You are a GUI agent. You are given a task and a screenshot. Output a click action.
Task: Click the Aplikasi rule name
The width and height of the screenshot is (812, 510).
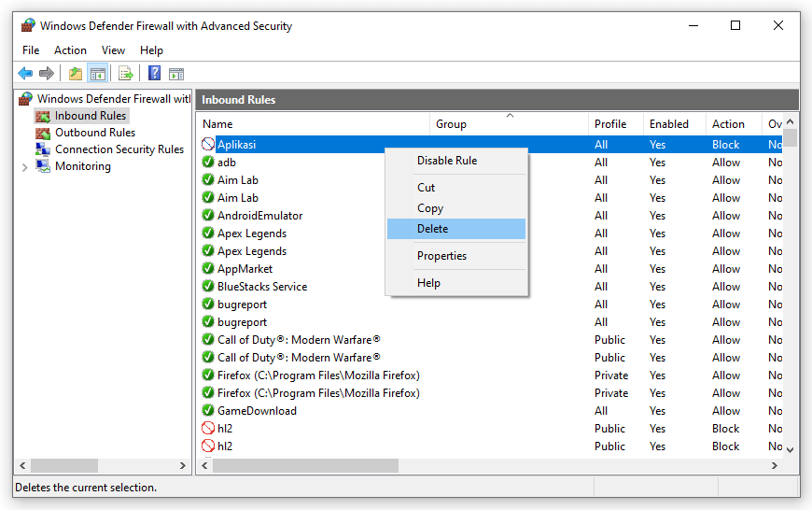(237, 144)
